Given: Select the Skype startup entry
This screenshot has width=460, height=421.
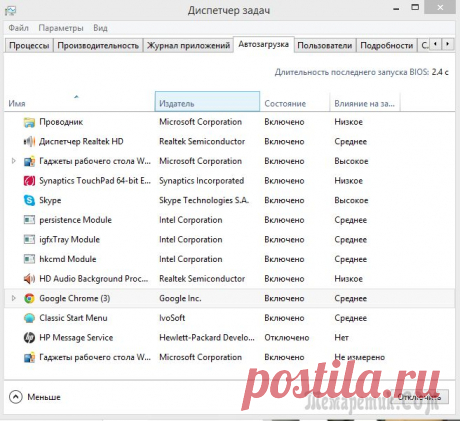Looking at the screenshot, I should tap(50, 200).
